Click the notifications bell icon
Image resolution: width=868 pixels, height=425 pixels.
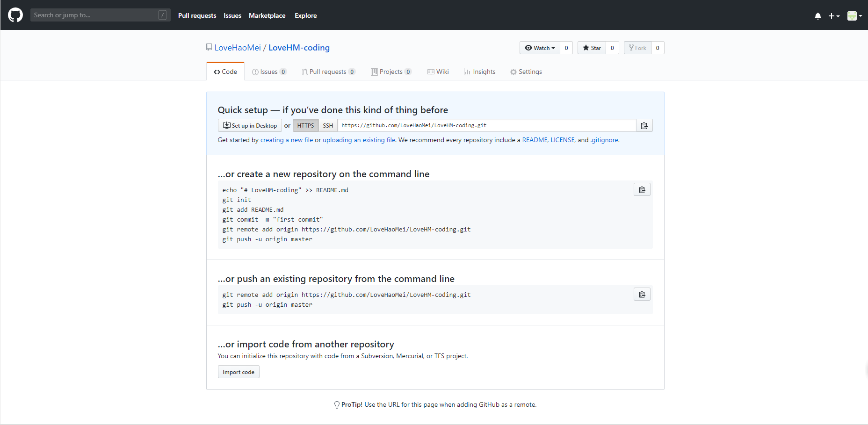point(817,16)
